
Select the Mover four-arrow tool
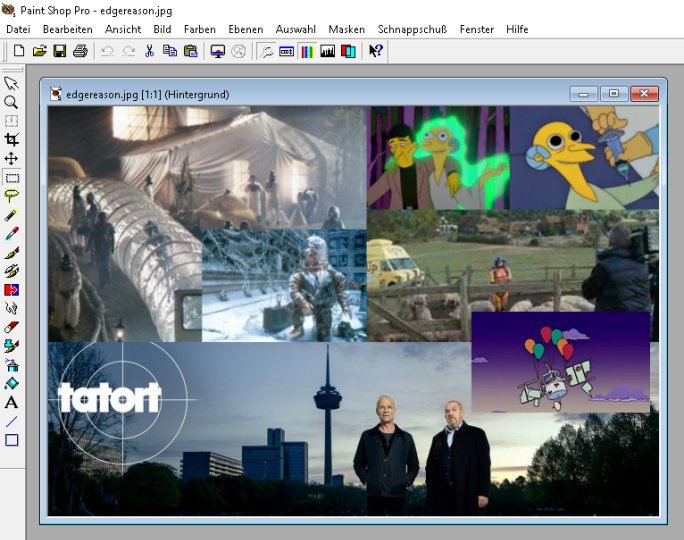pyautogui.click(x=11, y=158)
